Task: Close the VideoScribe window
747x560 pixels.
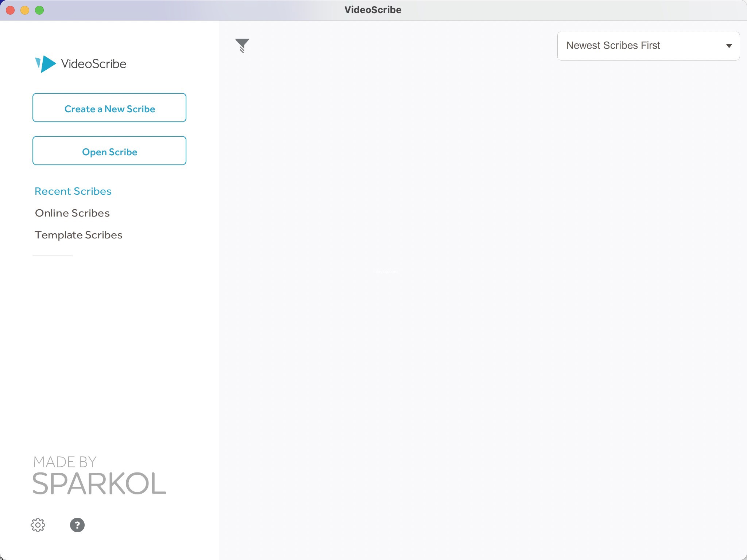Action: click(x=10, y=10)
